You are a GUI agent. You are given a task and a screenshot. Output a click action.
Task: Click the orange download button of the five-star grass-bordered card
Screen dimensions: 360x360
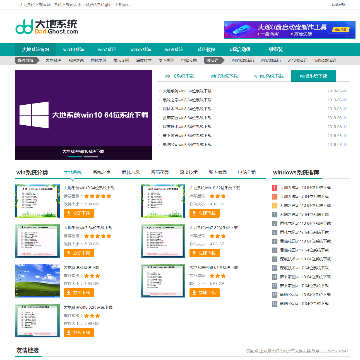point(79,213)
